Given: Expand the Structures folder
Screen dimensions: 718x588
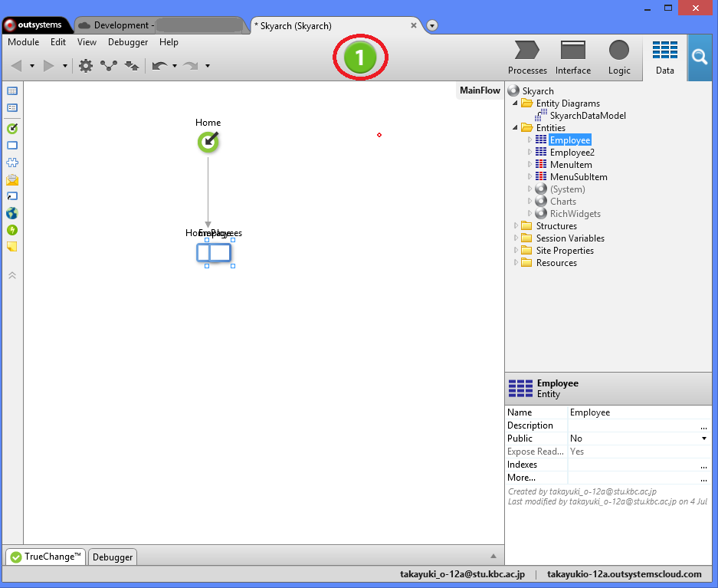Looking at the screenshot, I should (516, 225).
